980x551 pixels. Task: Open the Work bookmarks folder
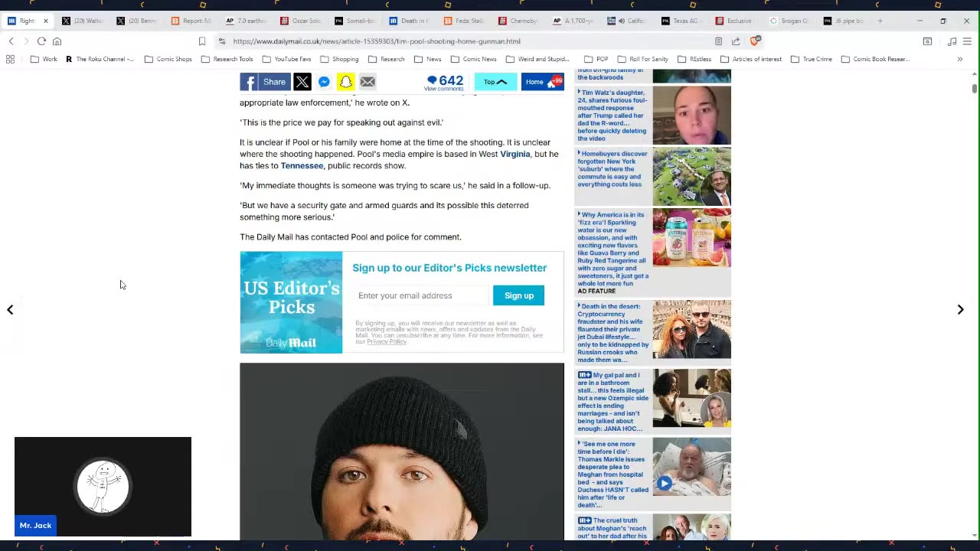click(x=44, y=59)
